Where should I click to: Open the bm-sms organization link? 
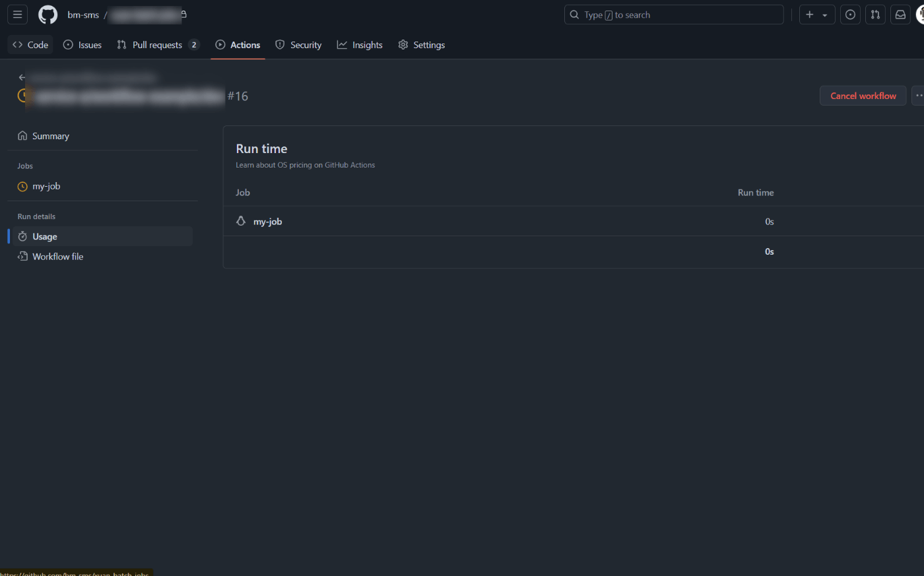(x=83, y=15)
